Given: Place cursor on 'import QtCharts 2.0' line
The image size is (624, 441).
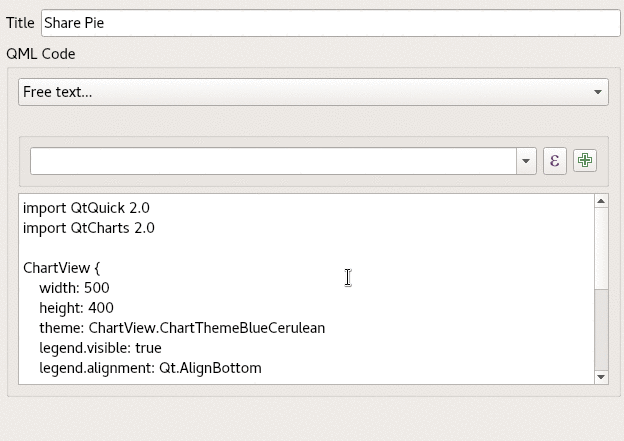Looking at the screenshot, I should tap(89, 228).
